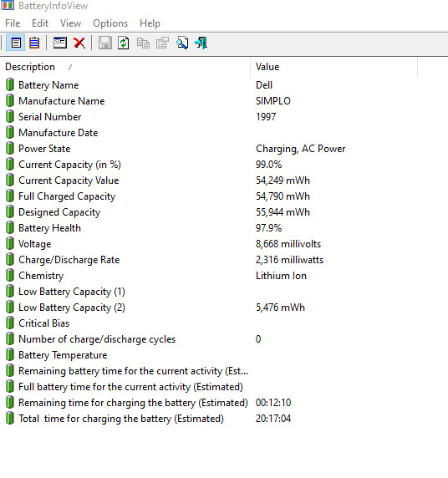Open the Help menu

pos(150,23)
